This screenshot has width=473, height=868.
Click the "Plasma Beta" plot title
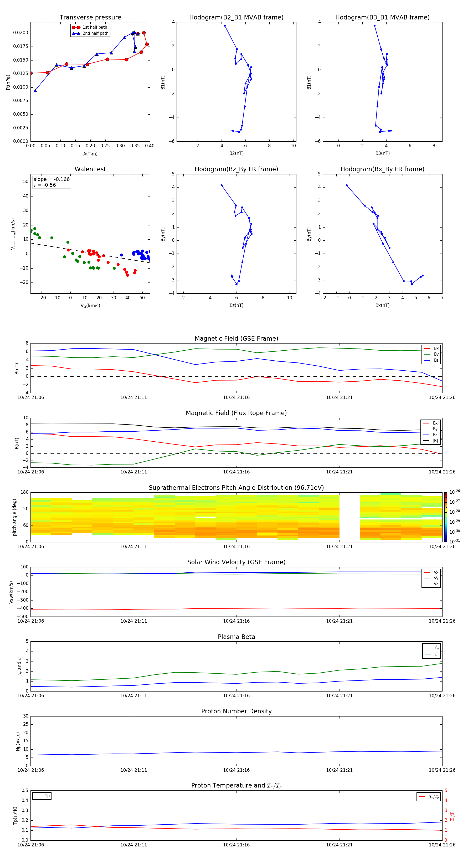tap(236, 637)
